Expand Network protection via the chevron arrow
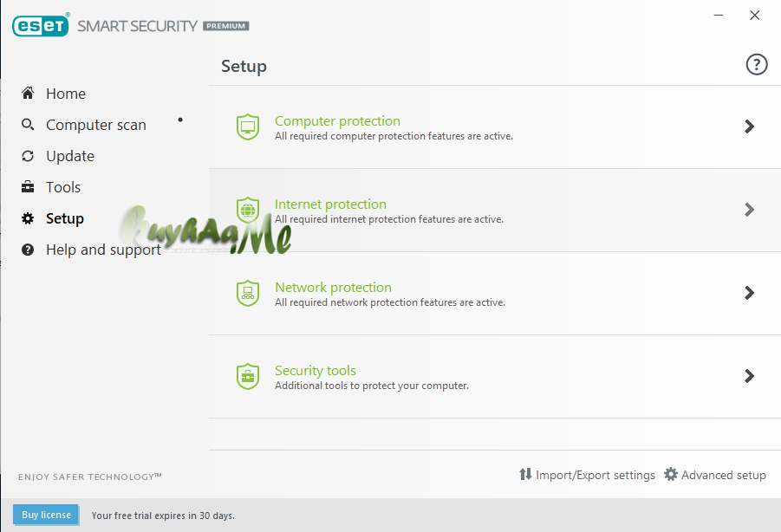The height and width of the screenshot is (532, 781). tap(749, 293)
